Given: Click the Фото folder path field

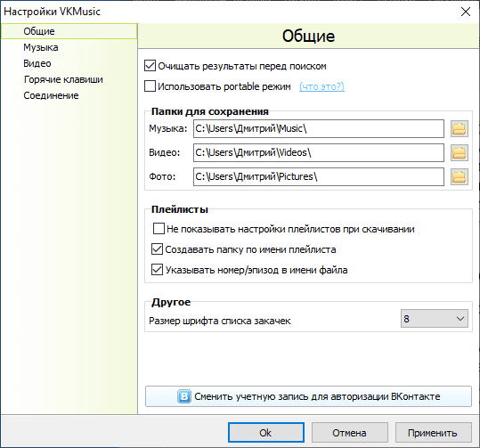Looking at the screenshot, I should (319, 176).
